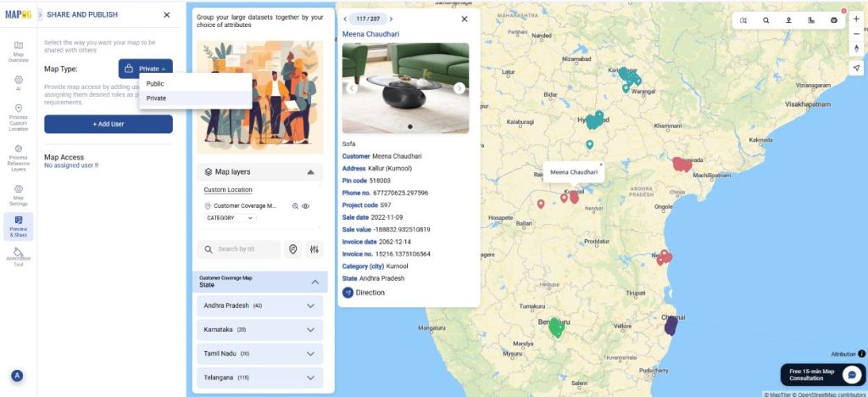
Task: Click the sofa product image
Action: (x=406, y=88)
